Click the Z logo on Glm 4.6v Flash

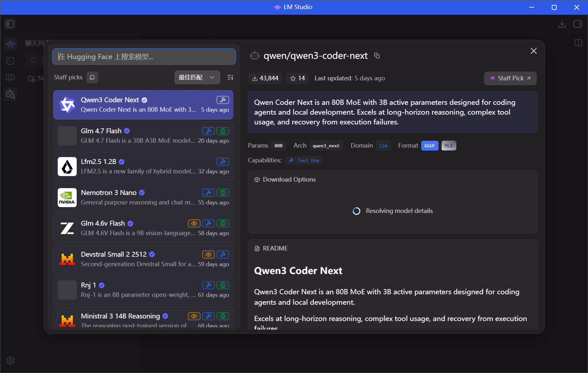[x=67, y=228]
